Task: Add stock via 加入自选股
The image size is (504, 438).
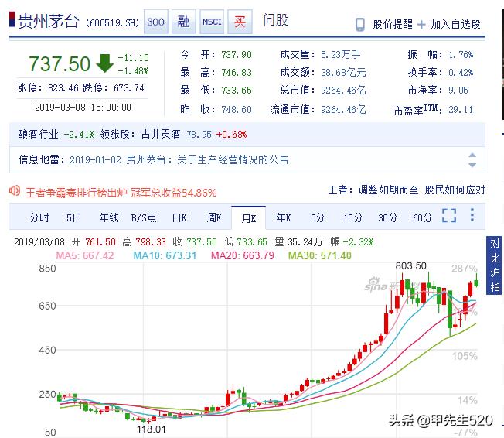Action: [455, 25]
